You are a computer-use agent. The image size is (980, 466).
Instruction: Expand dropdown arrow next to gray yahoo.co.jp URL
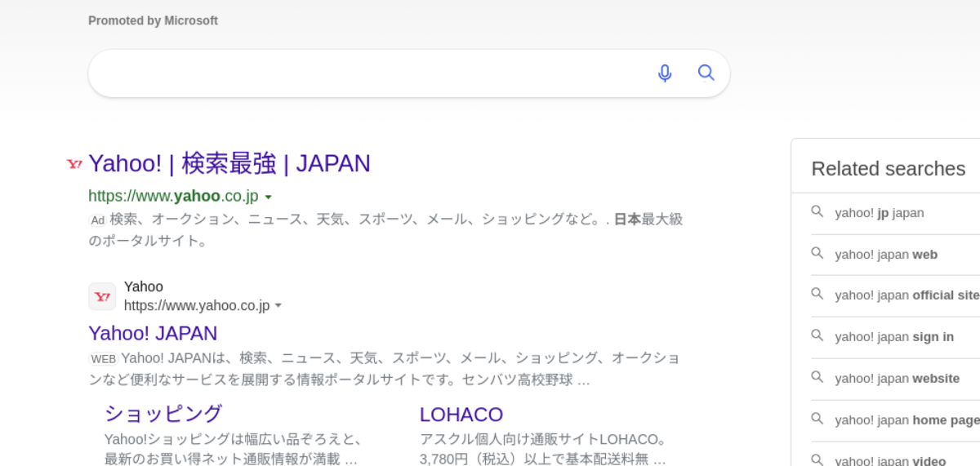278,306
